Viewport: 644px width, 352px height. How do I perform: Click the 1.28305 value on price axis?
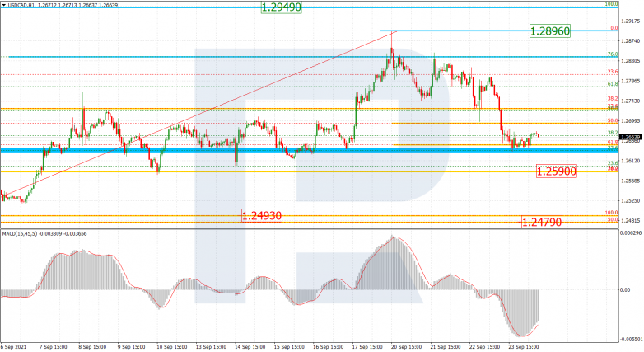632,61
